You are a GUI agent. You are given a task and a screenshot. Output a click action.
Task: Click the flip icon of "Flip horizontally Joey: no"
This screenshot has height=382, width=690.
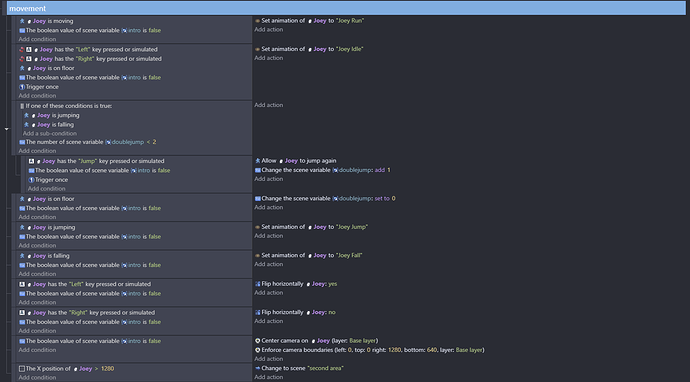[x=257, y=312]
